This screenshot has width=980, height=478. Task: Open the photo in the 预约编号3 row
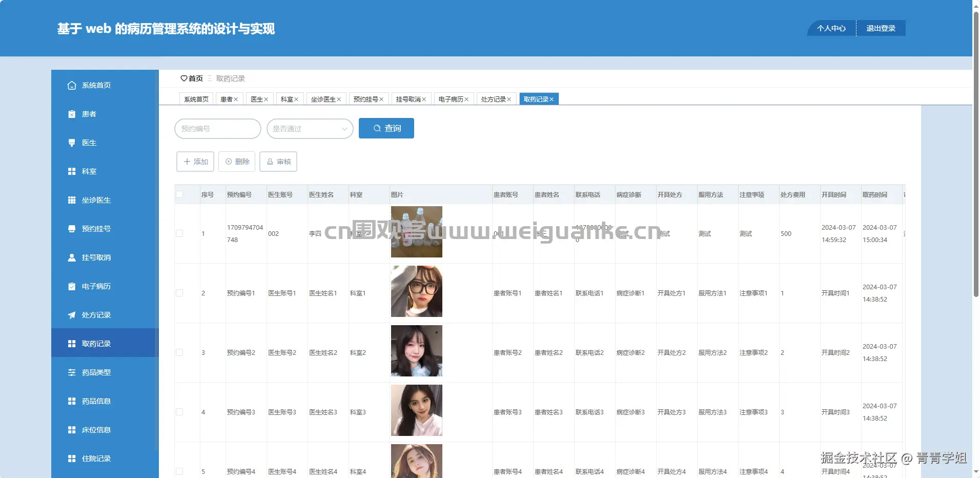point(417,410)
